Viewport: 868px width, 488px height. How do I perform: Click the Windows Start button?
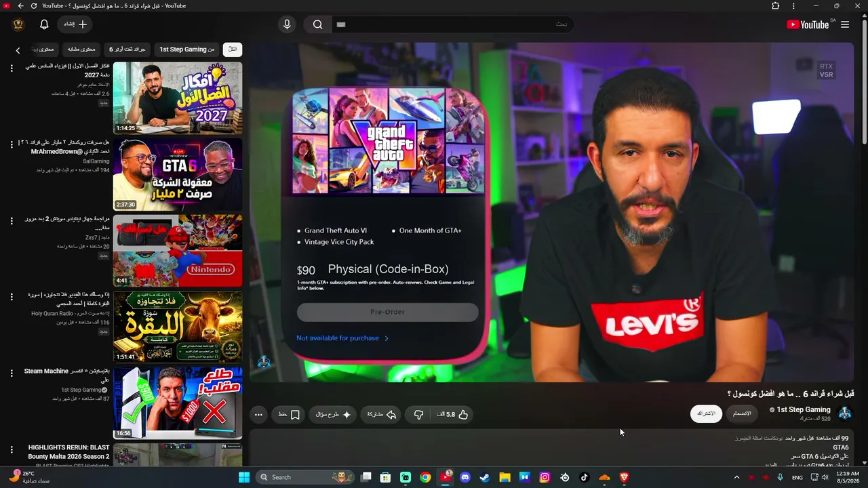[244, 477]
